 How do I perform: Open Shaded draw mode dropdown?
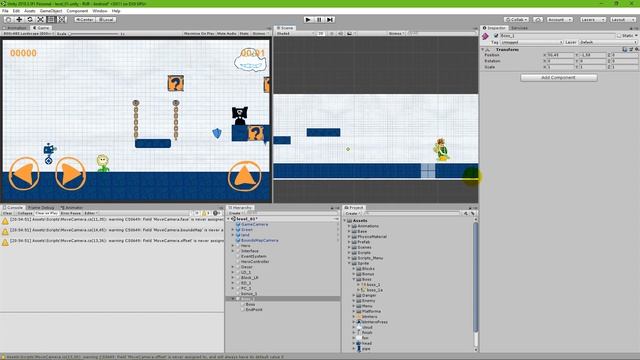pos(295,33)
